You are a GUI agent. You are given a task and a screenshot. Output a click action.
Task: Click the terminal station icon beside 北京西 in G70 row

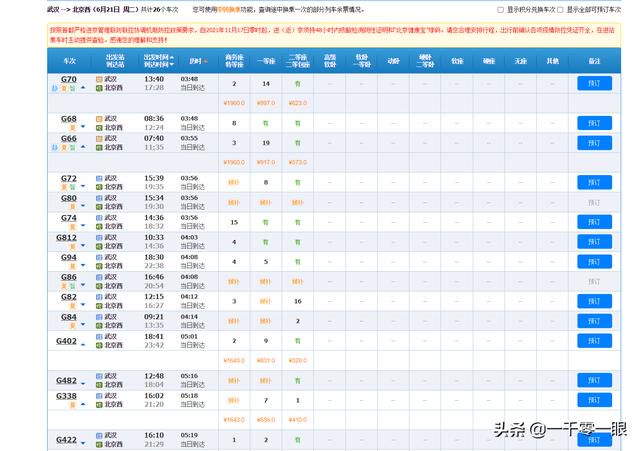pyautogui.click(x=99, y=88)
